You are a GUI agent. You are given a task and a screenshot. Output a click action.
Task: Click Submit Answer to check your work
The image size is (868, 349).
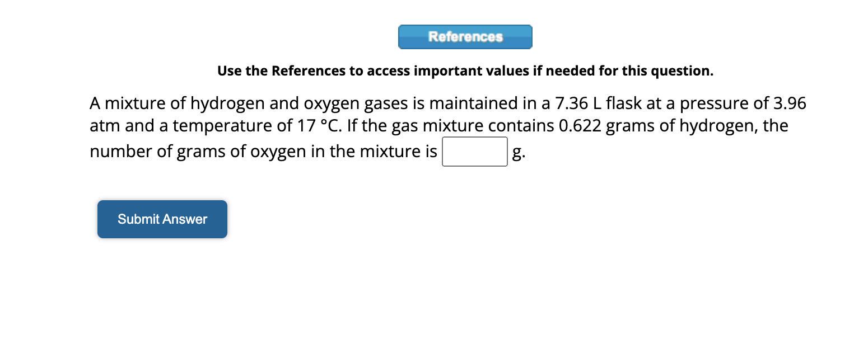pyautogui.click(x=162, y=219)
